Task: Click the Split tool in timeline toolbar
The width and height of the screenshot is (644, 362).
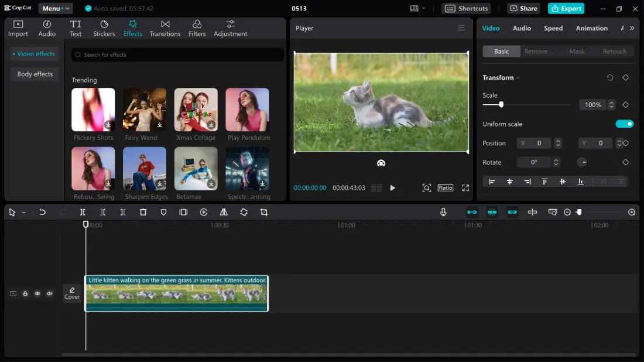Action: point(83,212)
